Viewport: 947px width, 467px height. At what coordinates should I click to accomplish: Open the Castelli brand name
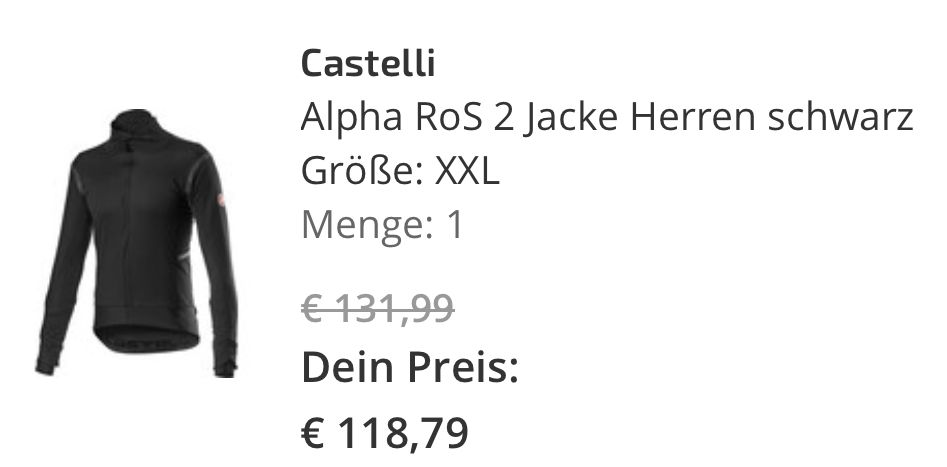368,64
